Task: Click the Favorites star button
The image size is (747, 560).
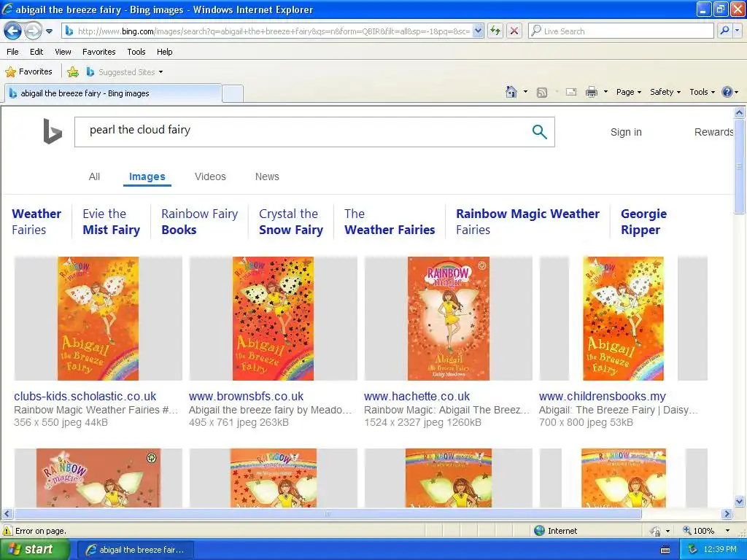Action: (28, 72)
